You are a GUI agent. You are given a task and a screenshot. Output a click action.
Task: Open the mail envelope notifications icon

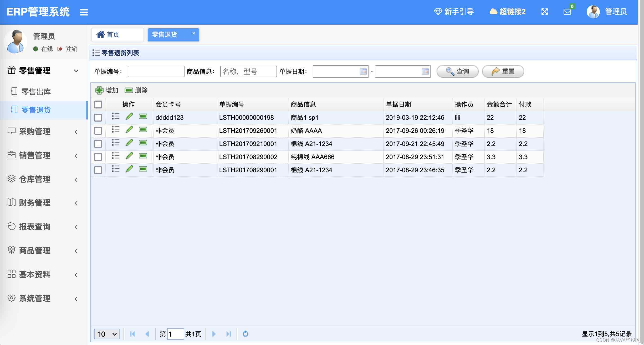coord(567,12)
